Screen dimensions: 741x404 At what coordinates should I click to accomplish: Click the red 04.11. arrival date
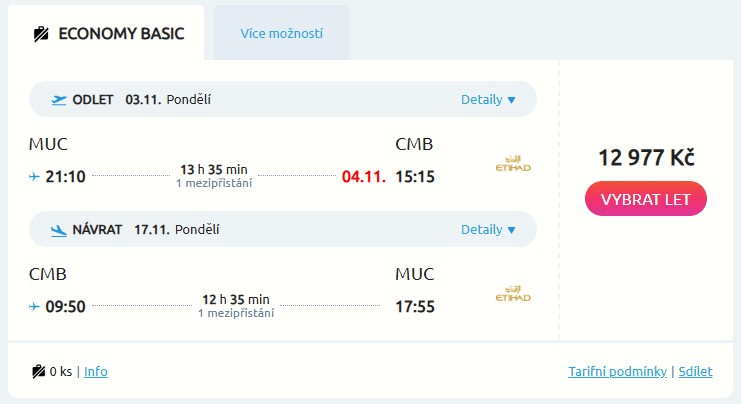[x=363, y=177]
